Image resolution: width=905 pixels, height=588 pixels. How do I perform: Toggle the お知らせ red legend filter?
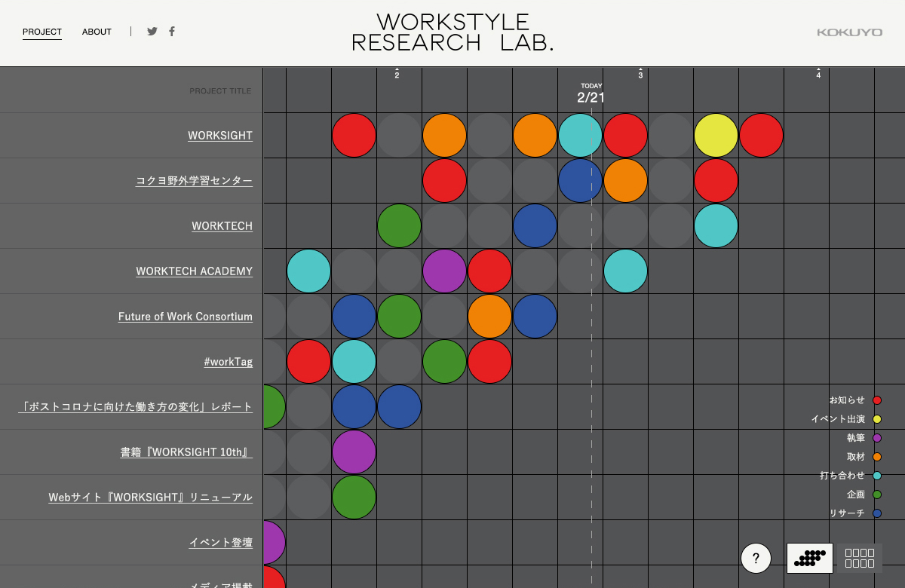[x=855, y=400]
